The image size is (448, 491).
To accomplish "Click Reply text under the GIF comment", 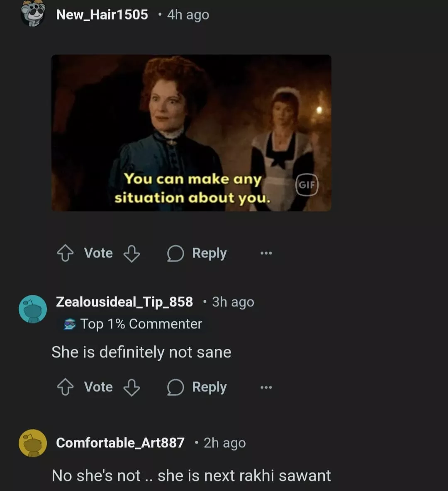I will pyautogui.click(x=209, y=253).
